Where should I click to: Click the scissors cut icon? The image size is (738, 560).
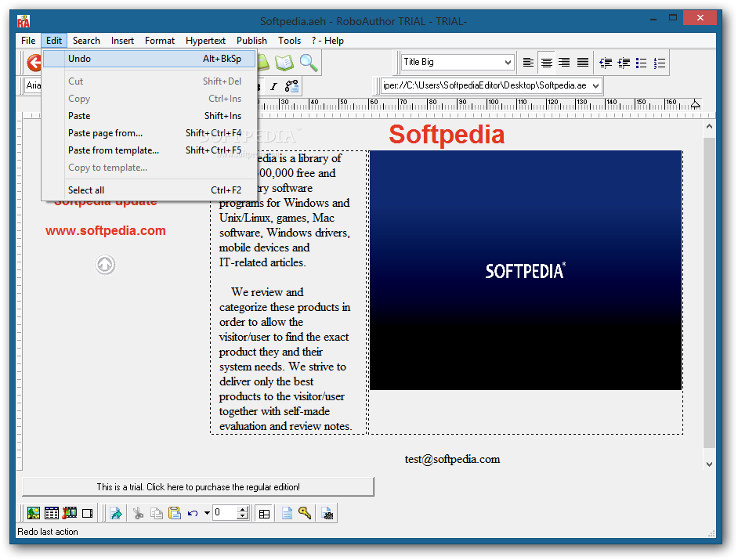pos(138,514)
